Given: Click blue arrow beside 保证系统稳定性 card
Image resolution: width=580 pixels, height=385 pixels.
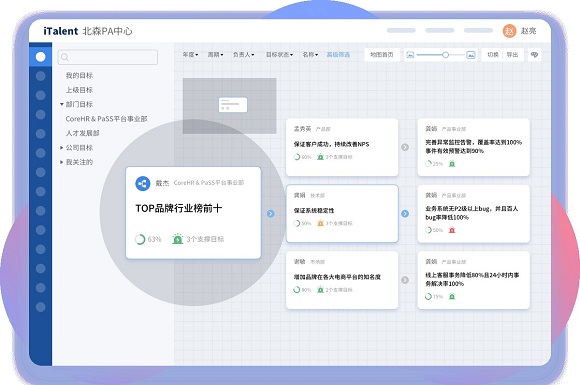Looking at the screenshot, I should (405, 213).
